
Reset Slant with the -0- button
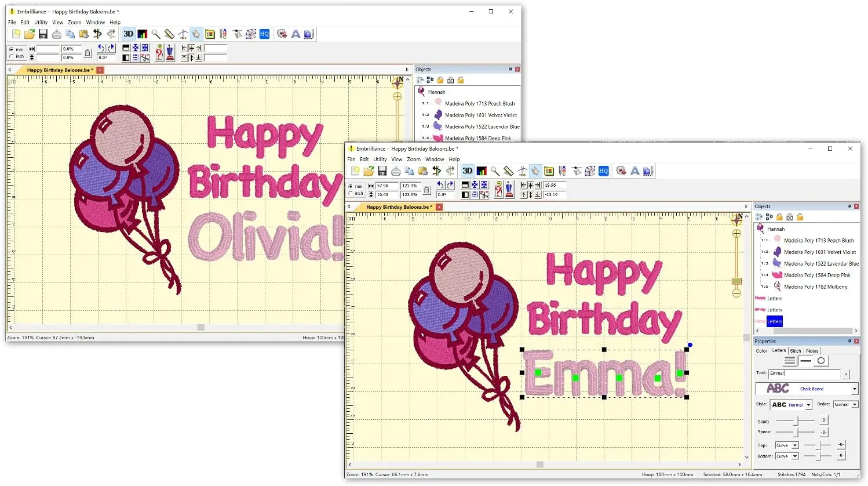pos(823,420)
